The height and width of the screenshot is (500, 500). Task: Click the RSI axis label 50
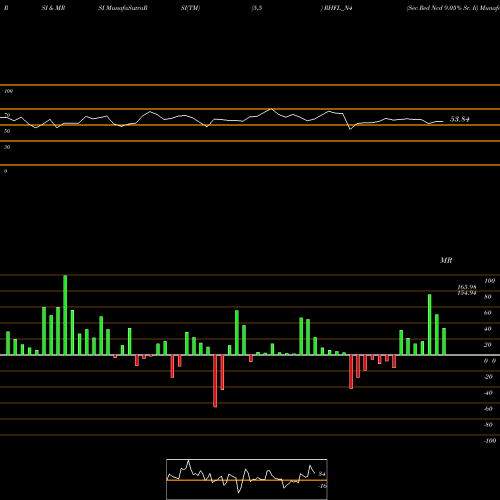[x=7, y=131]
